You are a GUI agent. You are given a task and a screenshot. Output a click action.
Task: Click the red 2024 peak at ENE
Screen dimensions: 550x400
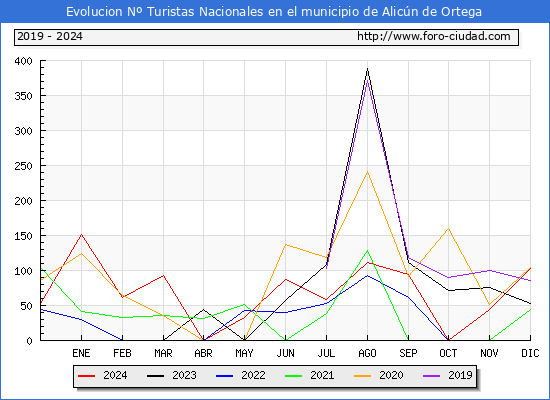pos(81,234)
